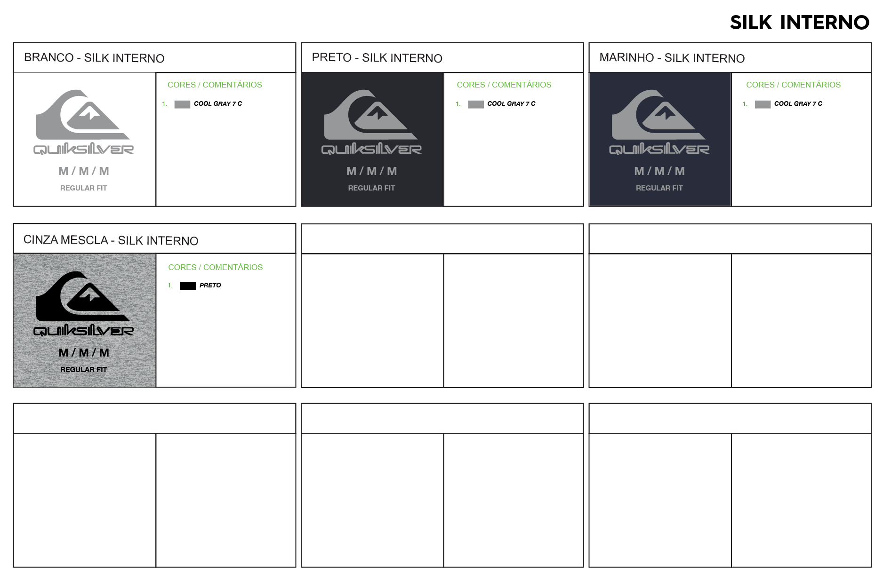Click COOL GRAY 7 C label in BRANCO
The image size is (883, 588).
[x=218, y=103]
